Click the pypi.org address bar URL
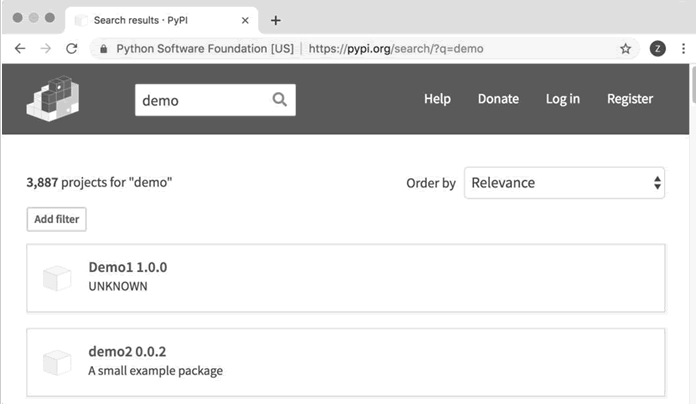 (x=396, y=48)
